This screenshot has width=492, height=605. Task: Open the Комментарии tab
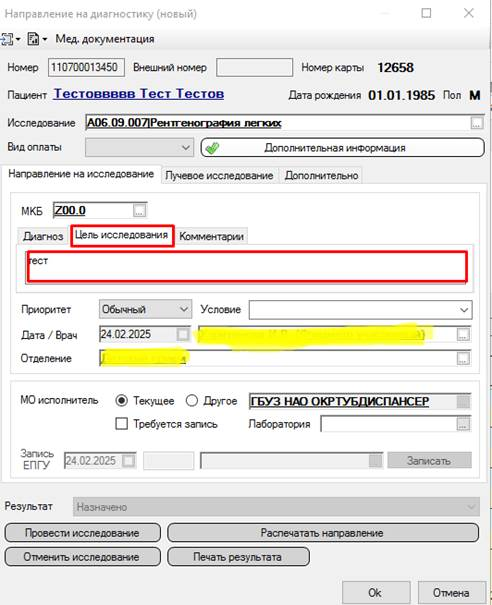coord(211,236)
